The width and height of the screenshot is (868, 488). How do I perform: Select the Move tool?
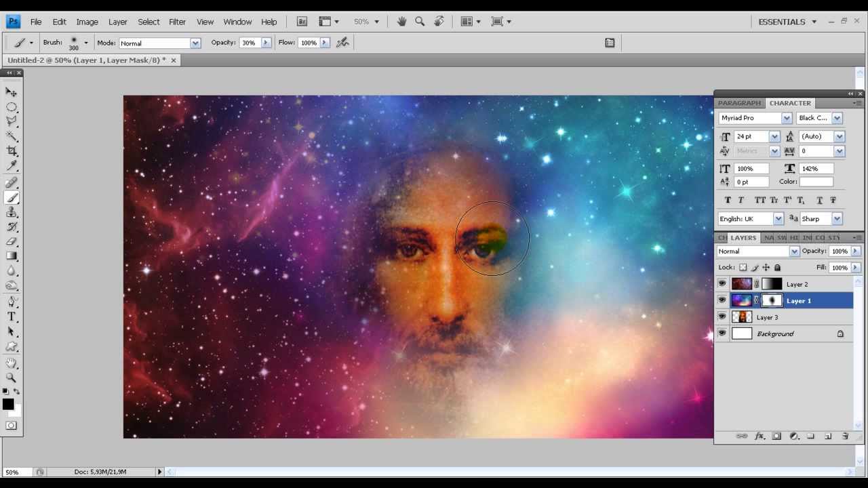(12, 92)
